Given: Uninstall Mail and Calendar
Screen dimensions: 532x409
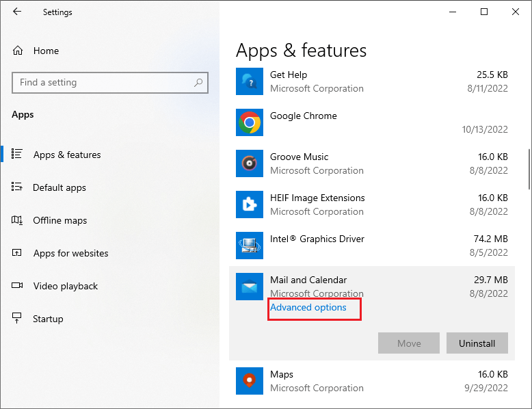Looking at the screenshot, I should pyautogui.click(x=477, y=343).
